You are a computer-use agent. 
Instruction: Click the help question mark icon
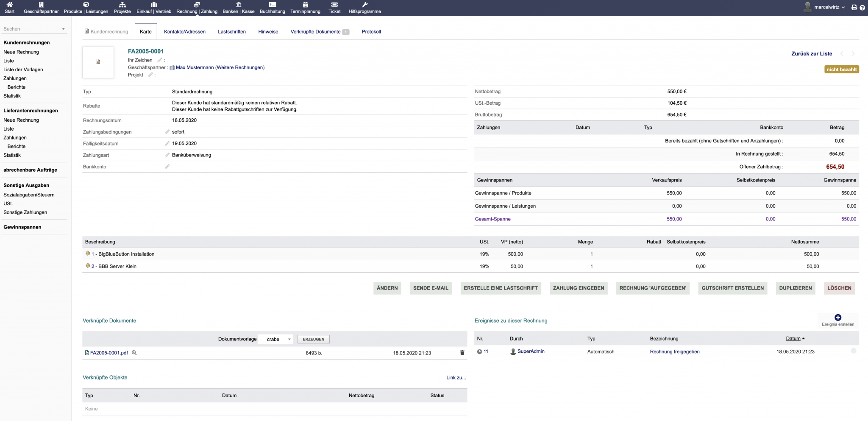[x=862, y=8]
